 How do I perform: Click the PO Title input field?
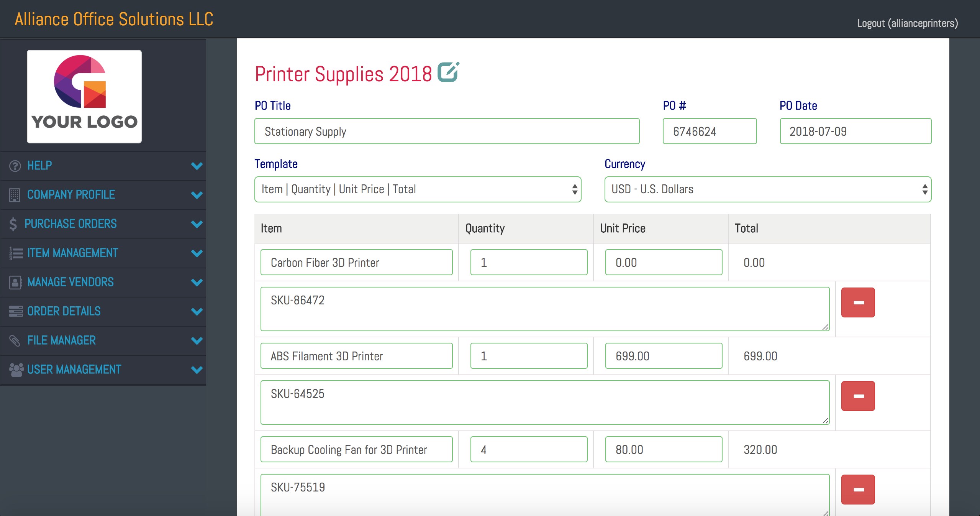(x=447, y=131)
